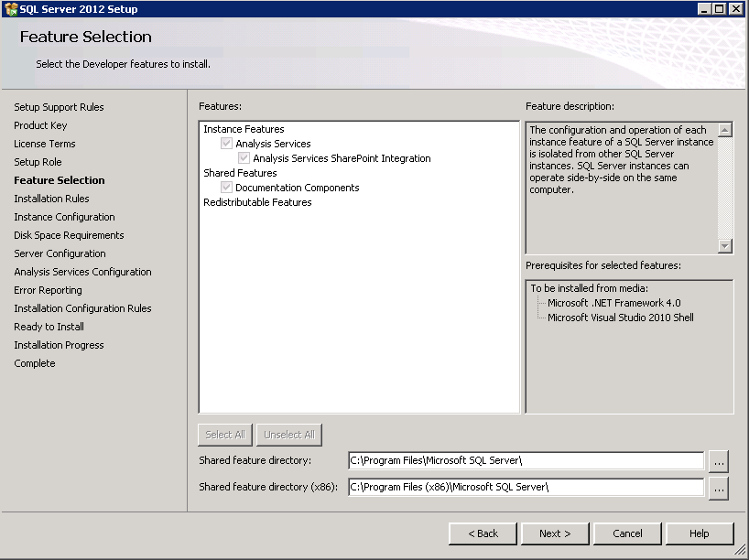Browse for the shared feature directory (x86)
This screenshot has width=749, height=560.
pyautogui.click(x=719, y=488)
